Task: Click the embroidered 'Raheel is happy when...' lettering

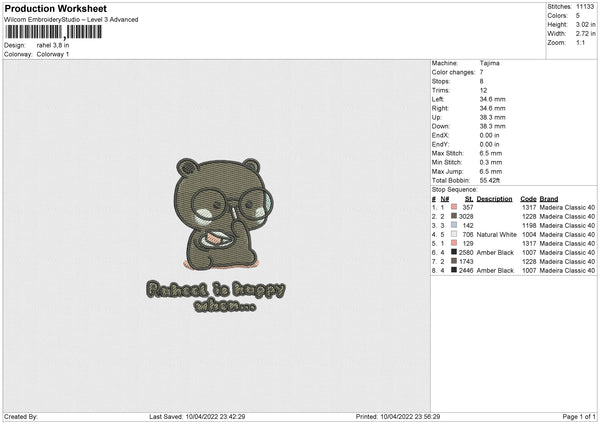Action: click(x=216, y=296)
